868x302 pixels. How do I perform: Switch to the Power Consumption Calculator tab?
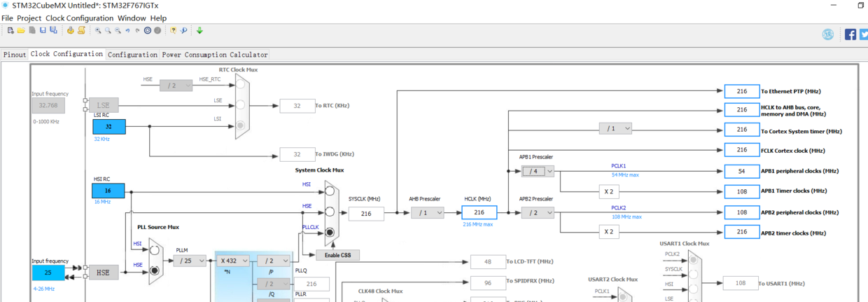click(x=215, y=55)
